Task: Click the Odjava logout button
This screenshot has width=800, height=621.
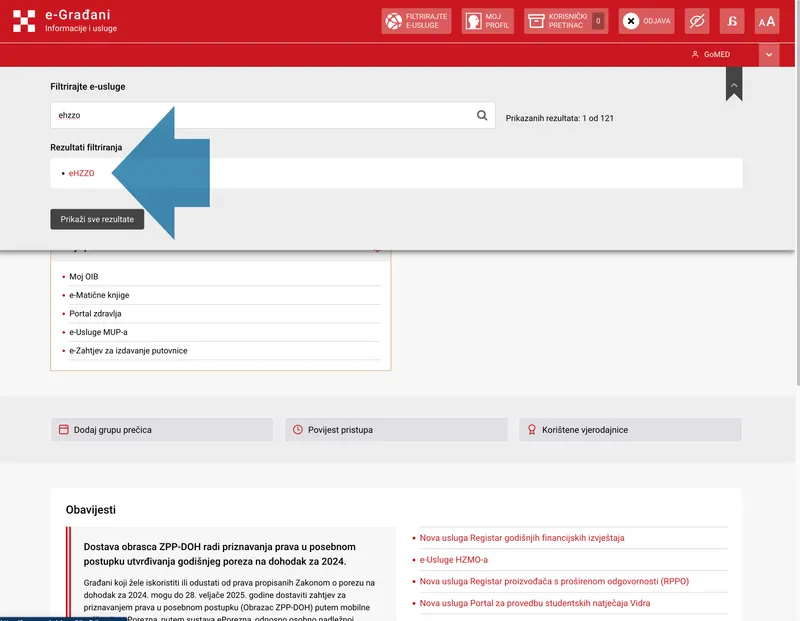Action: (646, 21)
